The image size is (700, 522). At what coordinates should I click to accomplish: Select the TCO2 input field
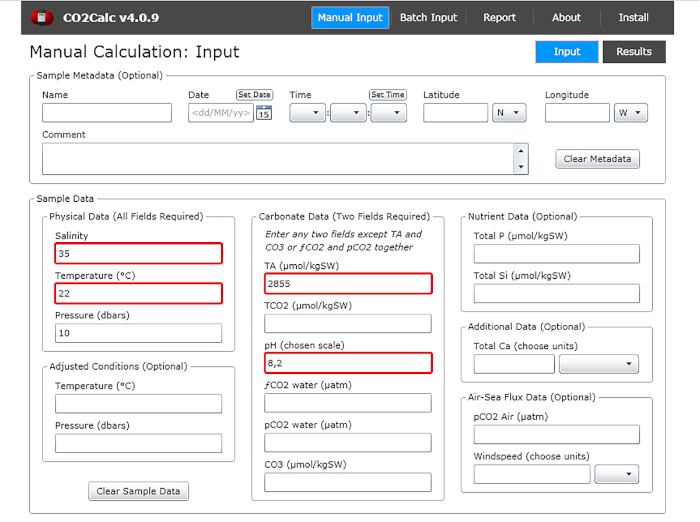347,323
